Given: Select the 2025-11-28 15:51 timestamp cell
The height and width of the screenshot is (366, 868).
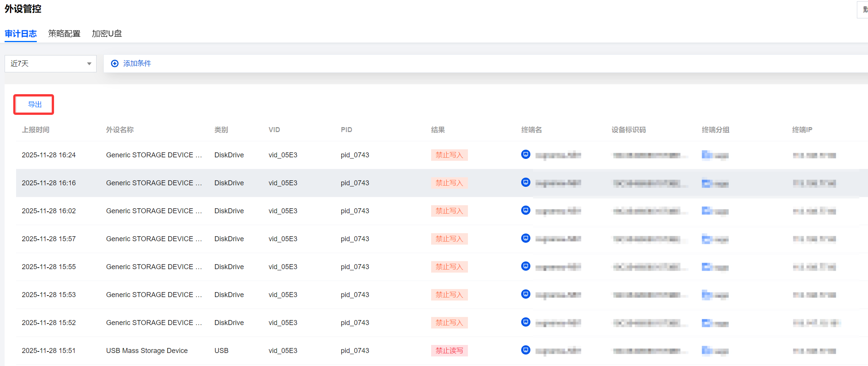Looking at the screenshot, I should pyautogui.click(x=49, y=351).
